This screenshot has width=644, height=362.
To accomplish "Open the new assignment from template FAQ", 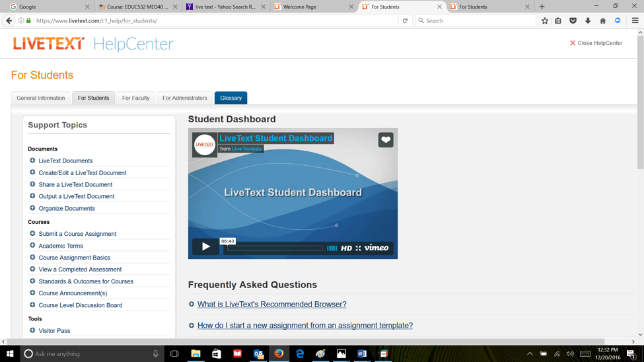I will click(305, 326).
